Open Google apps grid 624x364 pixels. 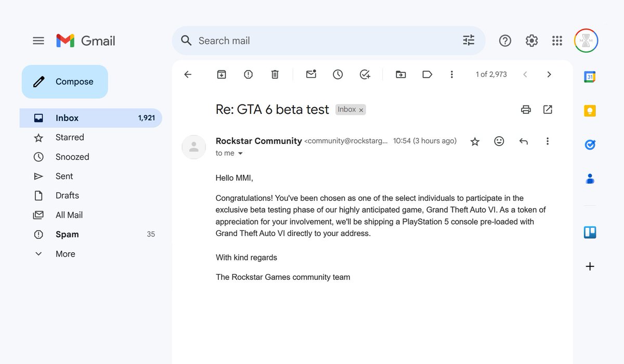[x=557, y=41]
